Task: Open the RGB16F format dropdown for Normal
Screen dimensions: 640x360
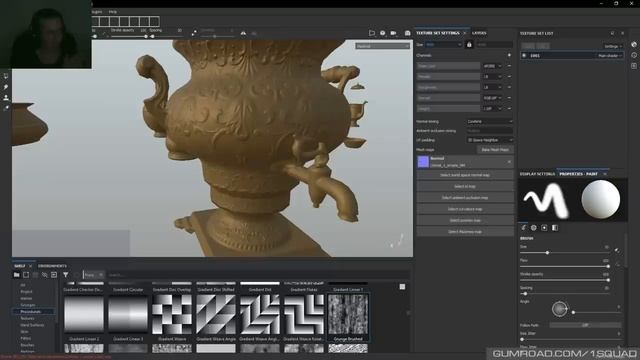Action: point(492,98)
